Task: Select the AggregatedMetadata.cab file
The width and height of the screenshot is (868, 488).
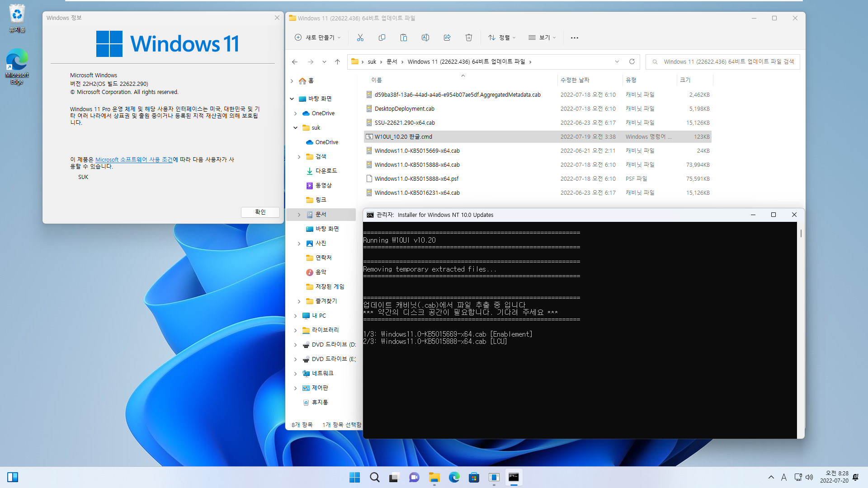Action: [x=538, y=95]
